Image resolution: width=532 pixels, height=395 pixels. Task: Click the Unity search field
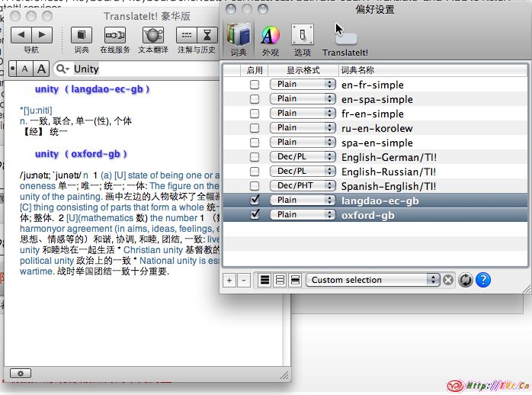pyautogui.click(x=145, y=69)
